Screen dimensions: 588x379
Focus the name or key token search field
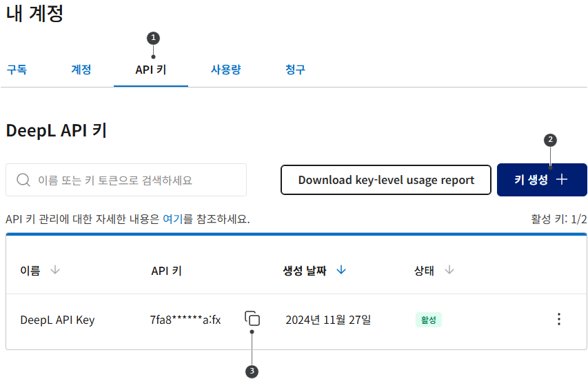click(126, 180)
